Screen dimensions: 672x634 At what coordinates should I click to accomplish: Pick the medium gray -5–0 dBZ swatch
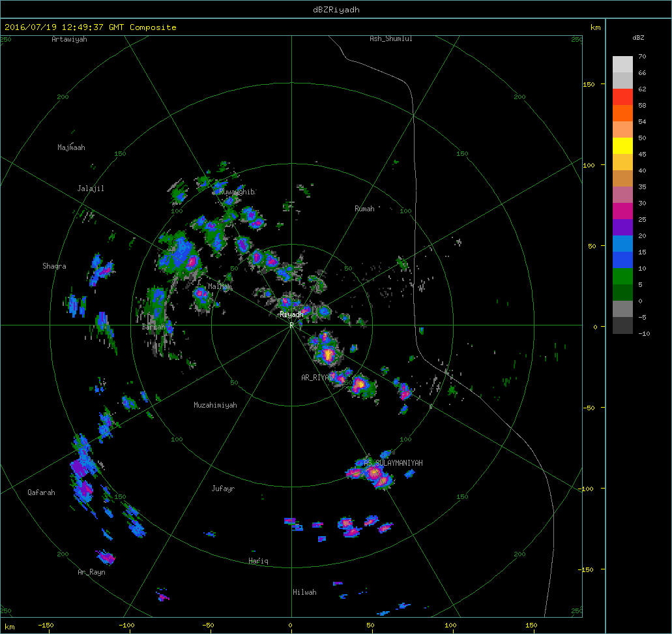point(622,309)
